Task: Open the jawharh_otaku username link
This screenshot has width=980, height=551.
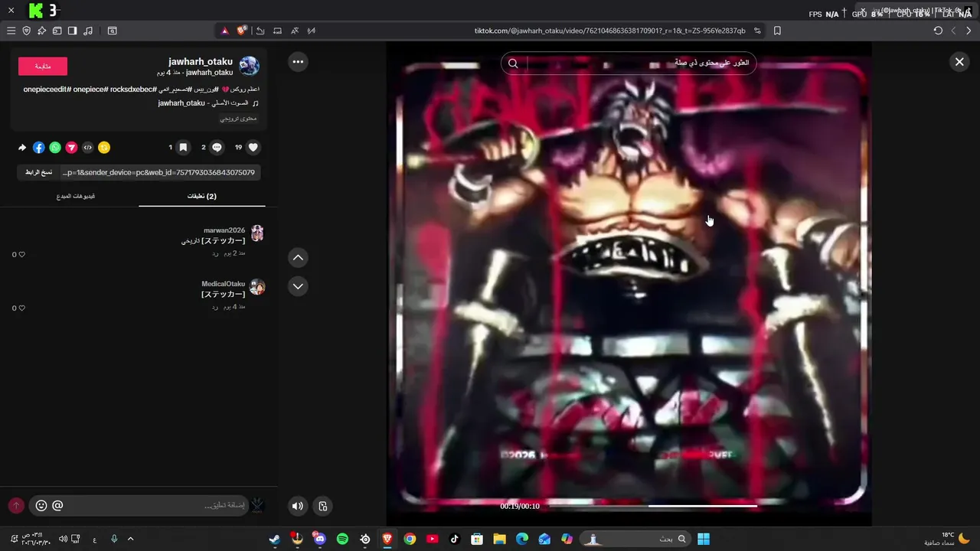Action: tap(201, 61)
